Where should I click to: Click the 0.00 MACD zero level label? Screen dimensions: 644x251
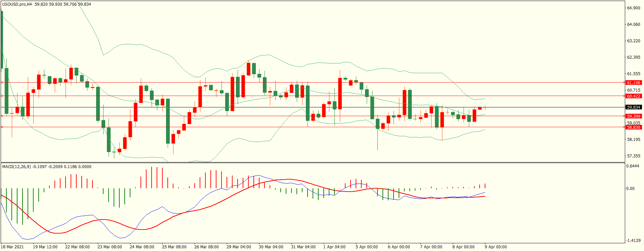tap(630, 189)
